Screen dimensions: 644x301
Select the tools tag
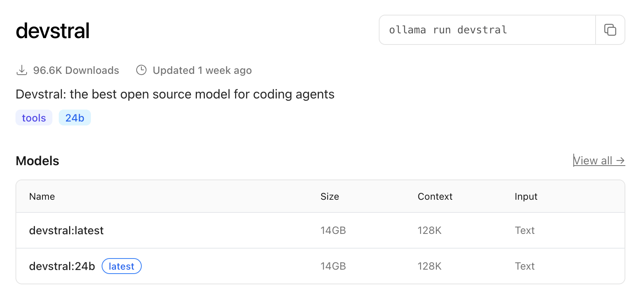tap(34, 118)
